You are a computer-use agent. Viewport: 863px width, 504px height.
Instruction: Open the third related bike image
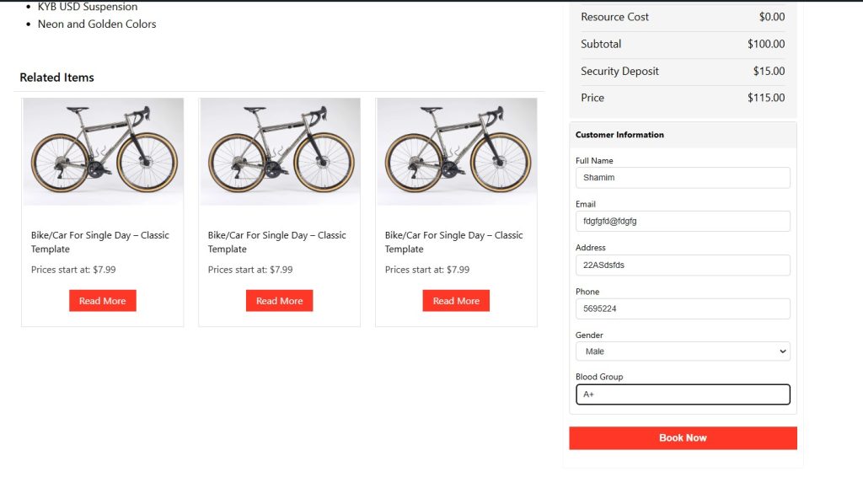457,152
